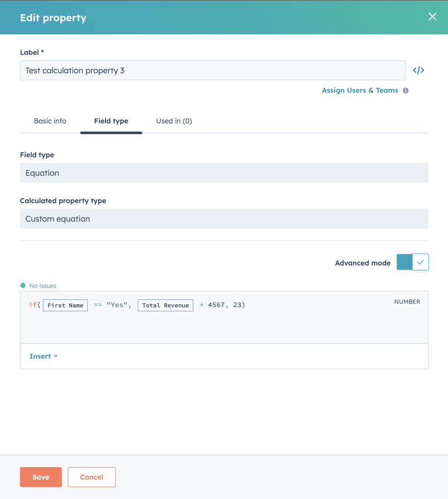This screenshot has height=499, width=448.
Task: Cancel editing the property
Action: pos(91,477)
